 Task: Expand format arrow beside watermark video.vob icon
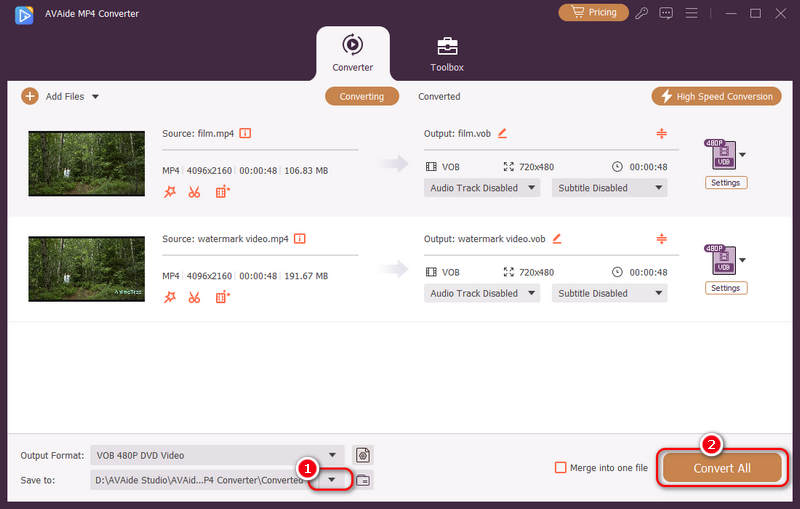click(742, 260)
